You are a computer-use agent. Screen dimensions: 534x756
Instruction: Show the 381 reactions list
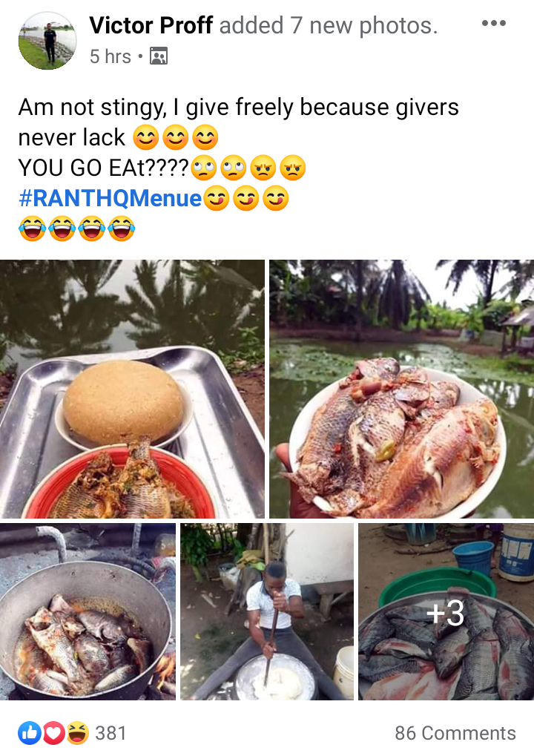pyautogui.click(x=111, y=733)
